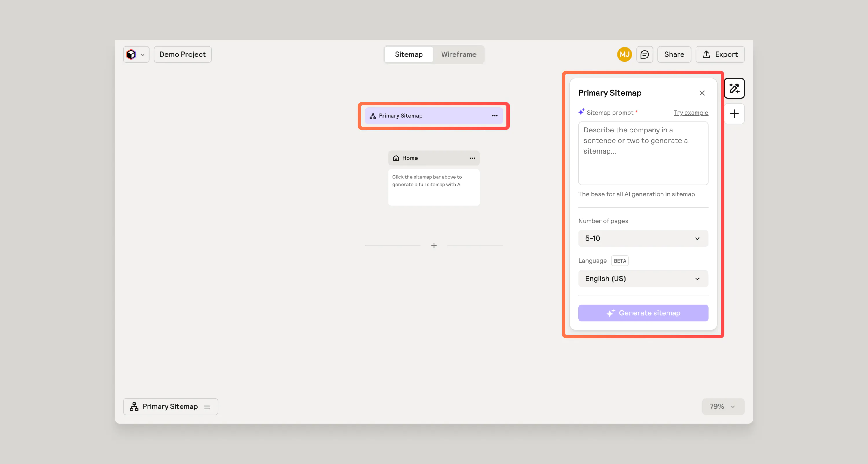The image size is (868, 464).
Task: Click the house icon on Home card
Action: [396, 158]
